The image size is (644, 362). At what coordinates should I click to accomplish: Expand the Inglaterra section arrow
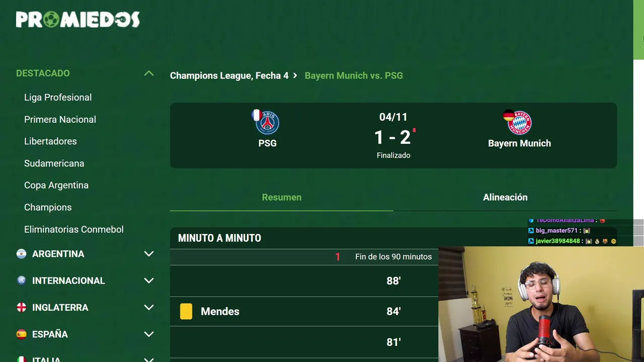pos(149,307)
